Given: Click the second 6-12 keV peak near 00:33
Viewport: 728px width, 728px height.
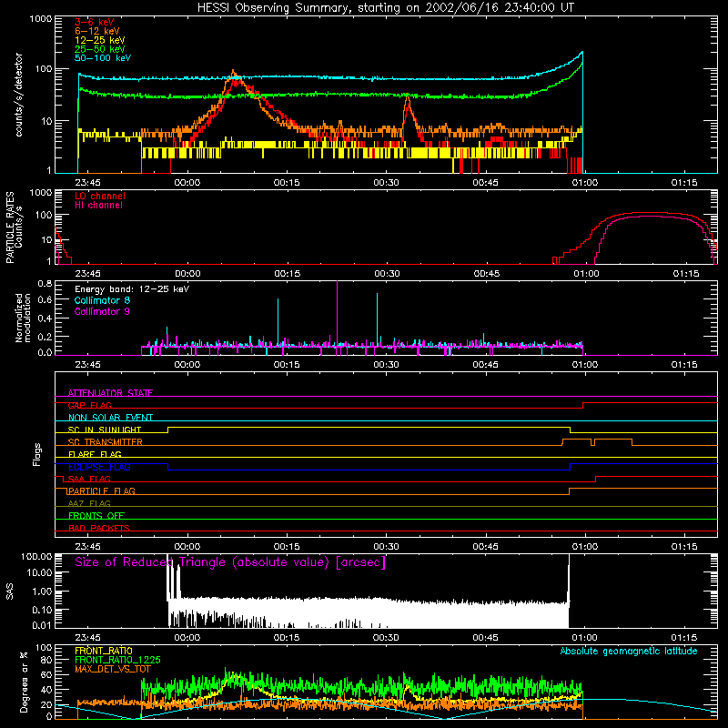Looking at the screenshot, I should coord(407,97).
